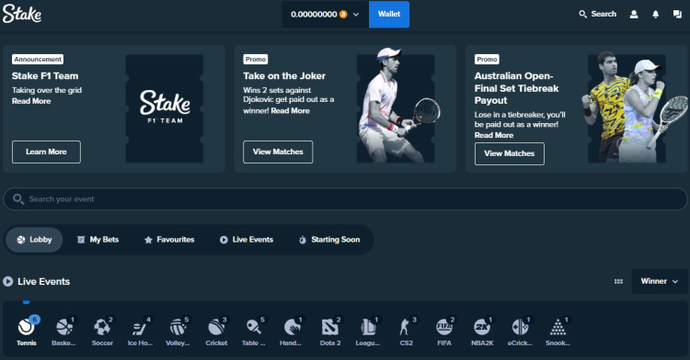This screenshot has width=690, height=360.
Task: Click the Stake F1 Team heading
Action: tap(45, 76)
